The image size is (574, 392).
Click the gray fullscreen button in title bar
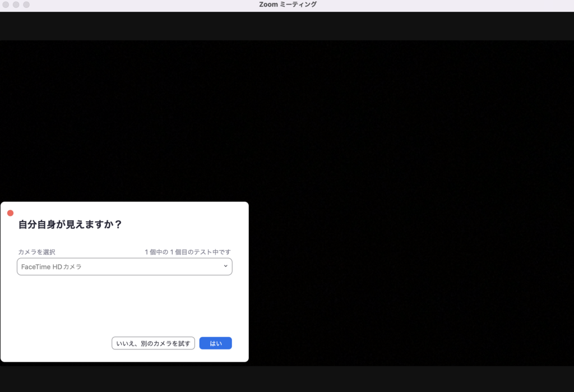click(x=26, y=4)
